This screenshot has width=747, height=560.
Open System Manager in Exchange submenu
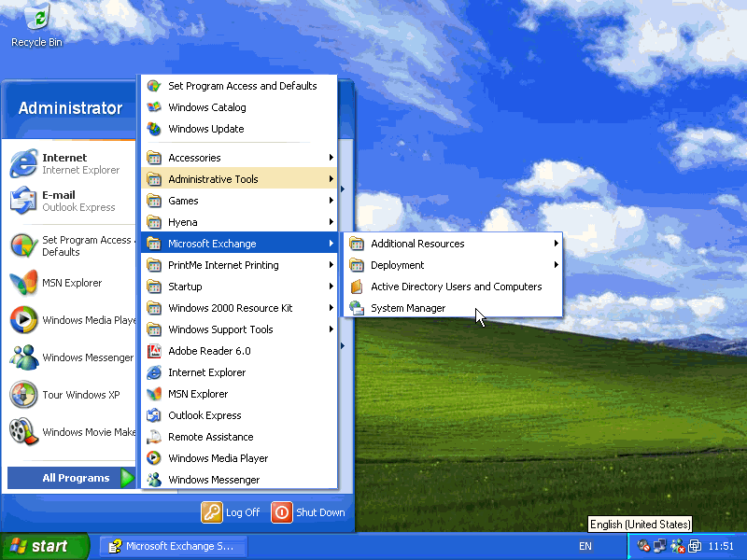tap(453, 308)
